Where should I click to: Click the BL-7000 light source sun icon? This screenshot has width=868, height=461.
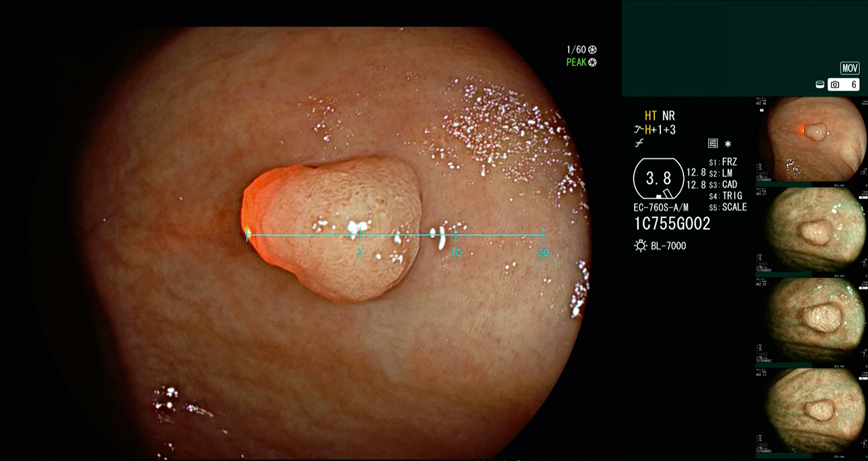point(640,246)
